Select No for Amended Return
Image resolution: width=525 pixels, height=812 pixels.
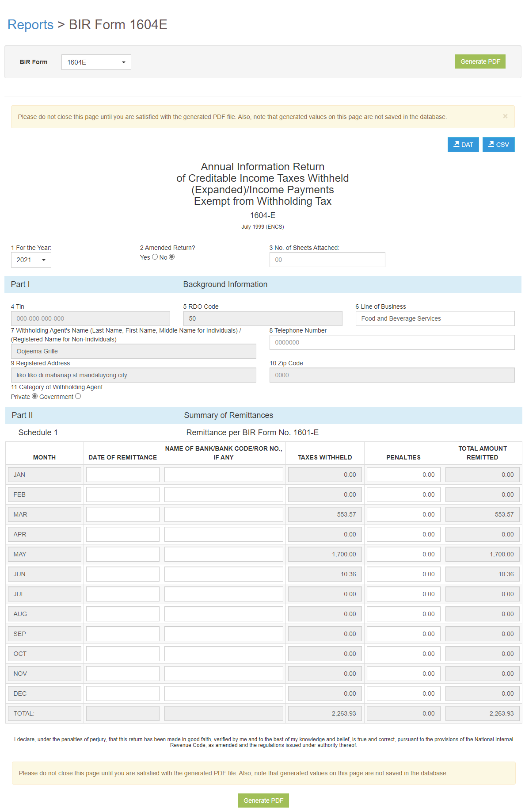point(172,257)
